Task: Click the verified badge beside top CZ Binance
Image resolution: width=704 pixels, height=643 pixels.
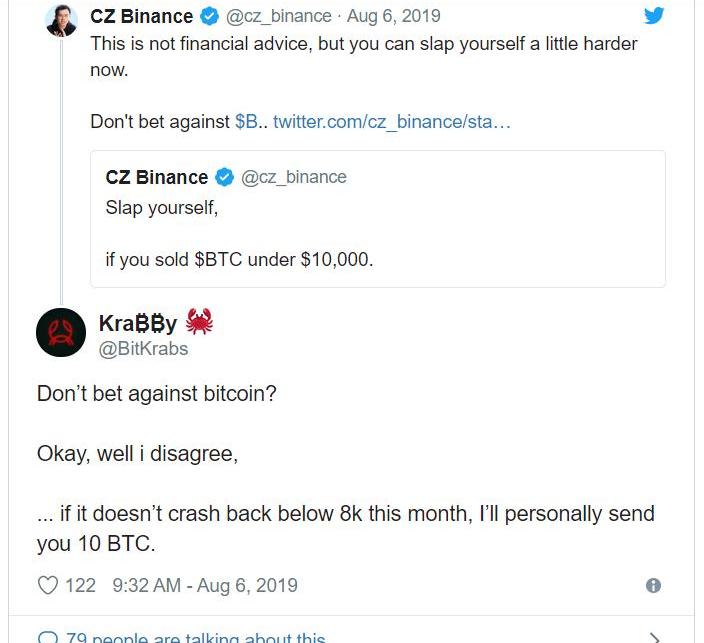Action: point(209,16)
